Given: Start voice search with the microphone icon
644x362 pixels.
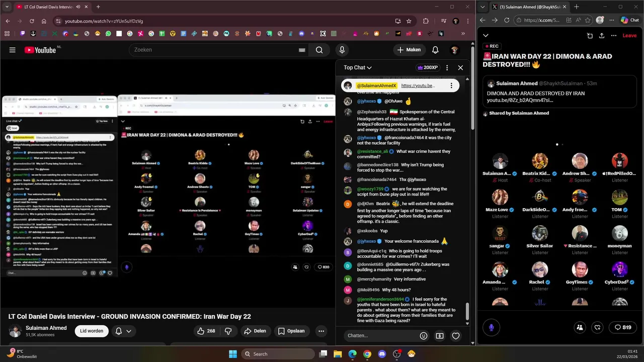Looking at the screenshot, I should (342, 50).
